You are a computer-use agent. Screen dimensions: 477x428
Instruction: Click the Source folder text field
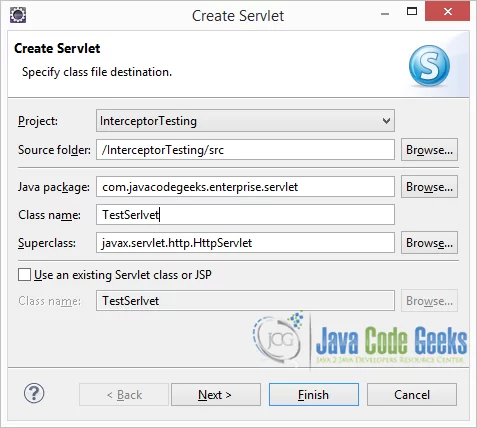coord(245,150)
